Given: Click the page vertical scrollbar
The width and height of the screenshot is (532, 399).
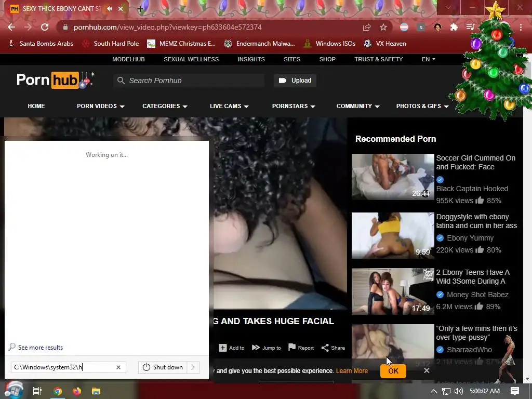Looking at the screenshot, I should (x=527, y=217).
